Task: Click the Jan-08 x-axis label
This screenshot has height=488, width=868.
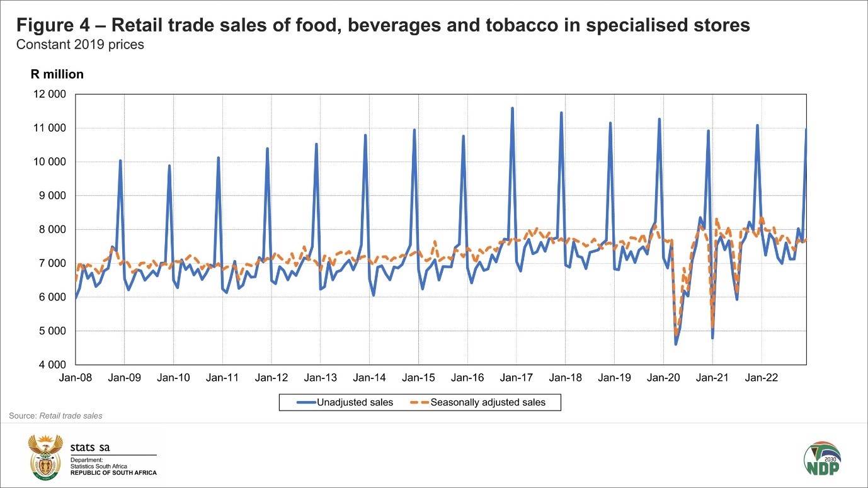Action: point(76,378)
